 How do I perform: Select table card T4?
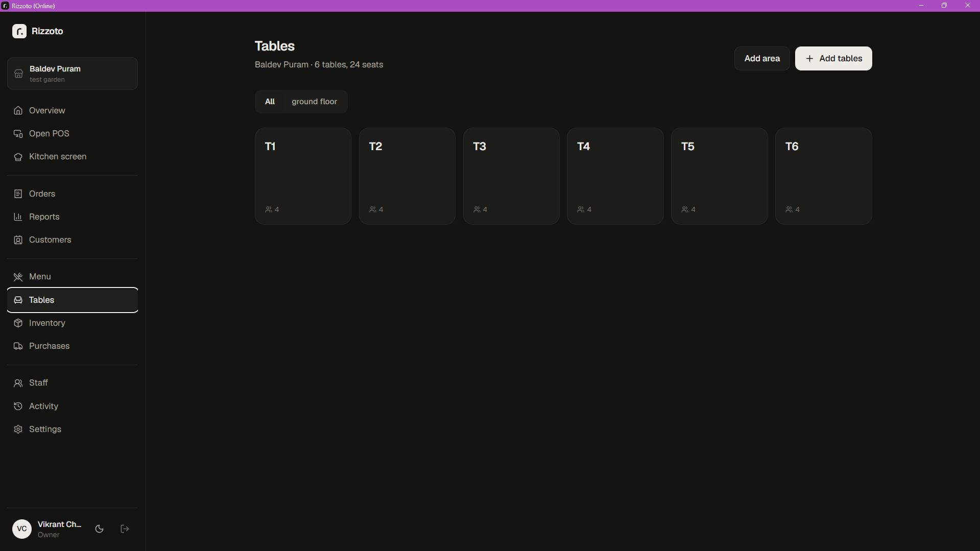pyautogui.click(x=615, y=176)
